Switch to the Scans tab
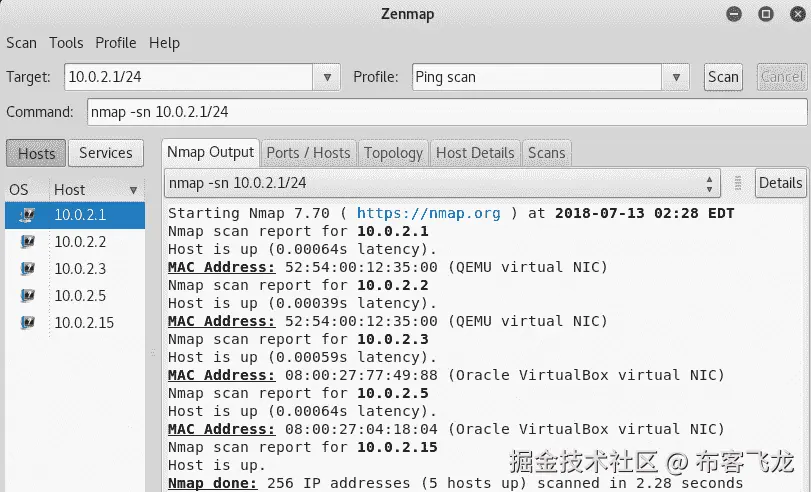The width and height of the screenshot is (811, 492). (547, 153)
